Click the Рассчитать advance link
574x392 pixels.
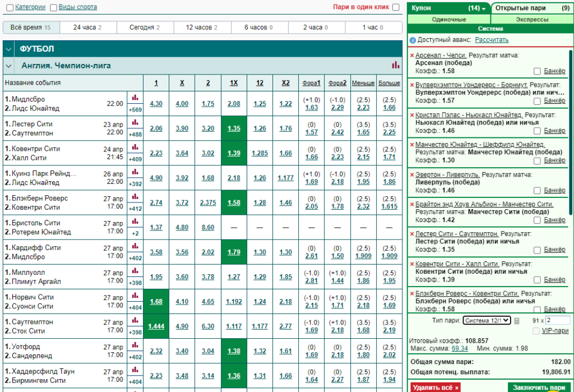click(492, 40)
